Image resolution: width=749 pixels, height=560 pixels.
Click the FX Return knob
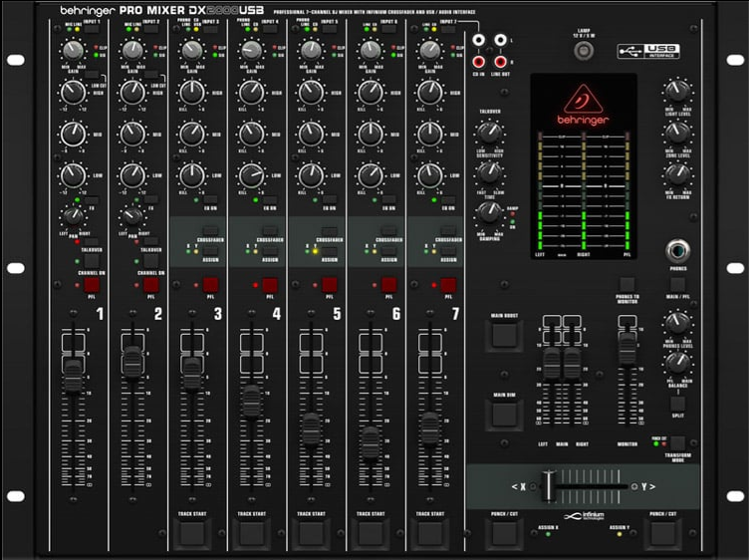pos(677,171)
